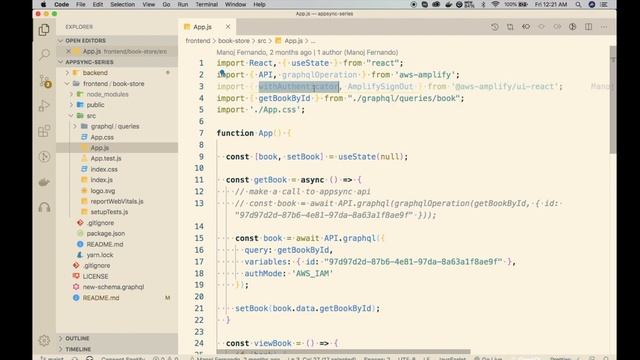Screen dimensions: 640x360
Task: Open the macOS Notification Center icon
Action: 604,4
